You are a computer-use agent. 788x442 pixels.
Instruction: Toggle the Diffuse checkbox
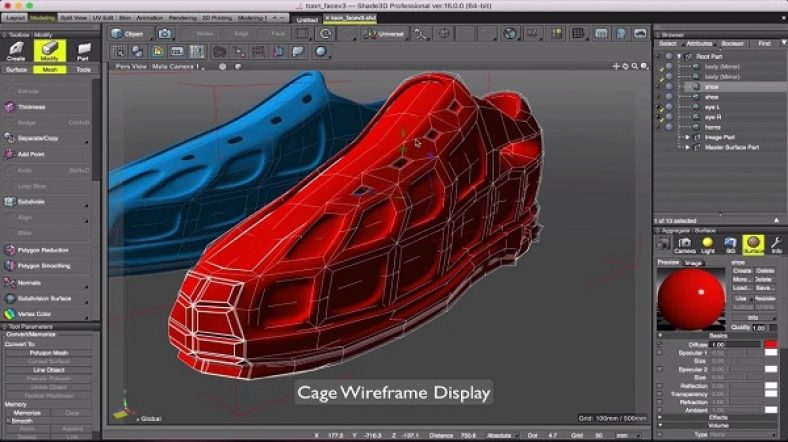coord(660,345)
